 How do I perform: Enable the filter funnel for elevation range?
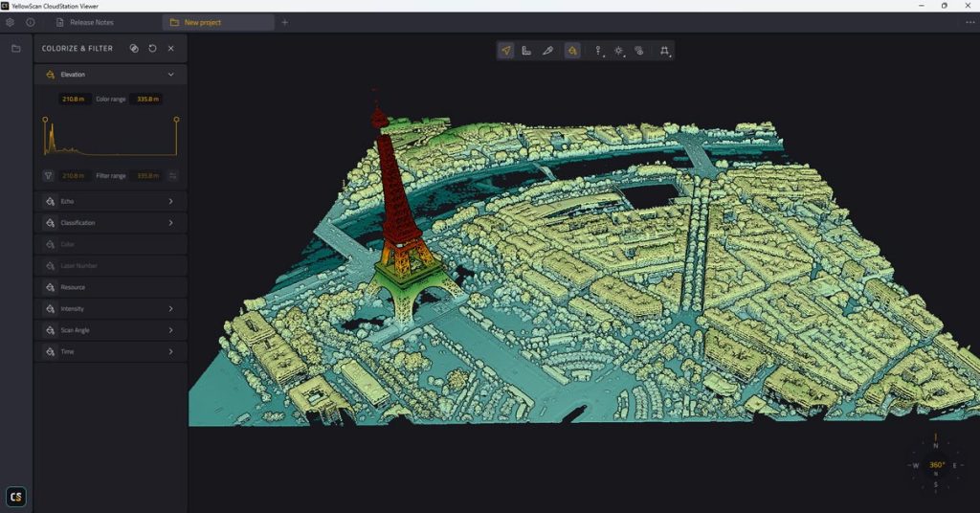[x=48, y=175]
